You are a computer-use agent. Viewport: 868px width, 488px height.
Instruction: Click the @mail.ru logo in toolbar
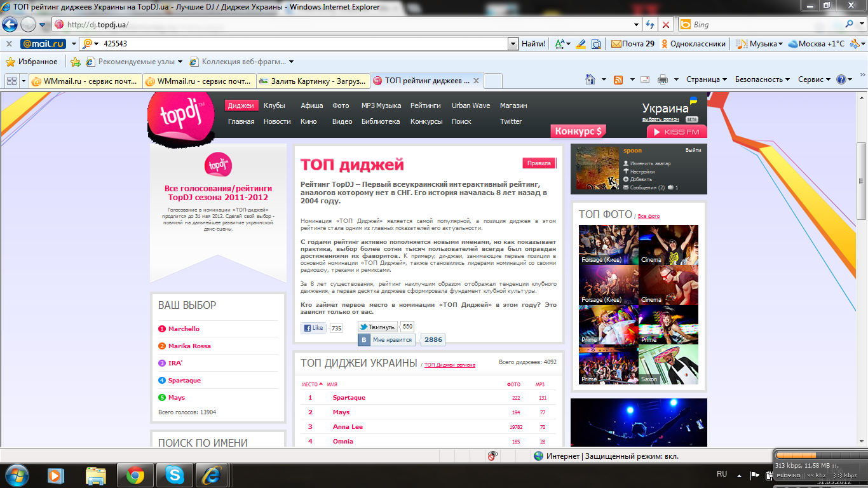pyautogui.click(x=43, y=44)
